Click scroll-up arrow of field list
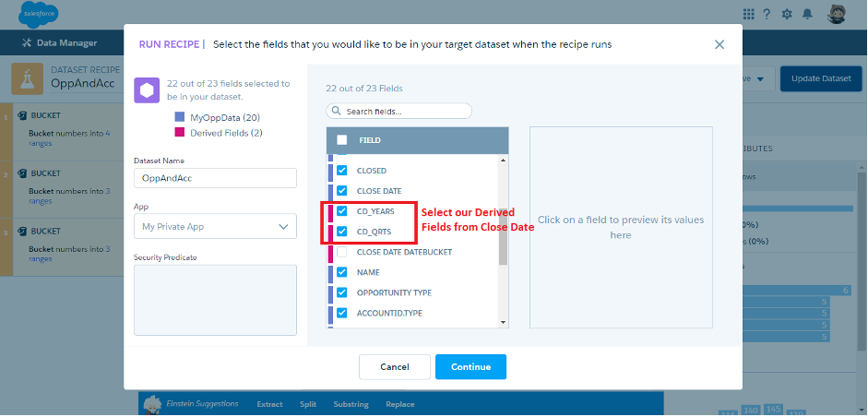Viewport: 868px width, 417px height. [x=503, y=160]
